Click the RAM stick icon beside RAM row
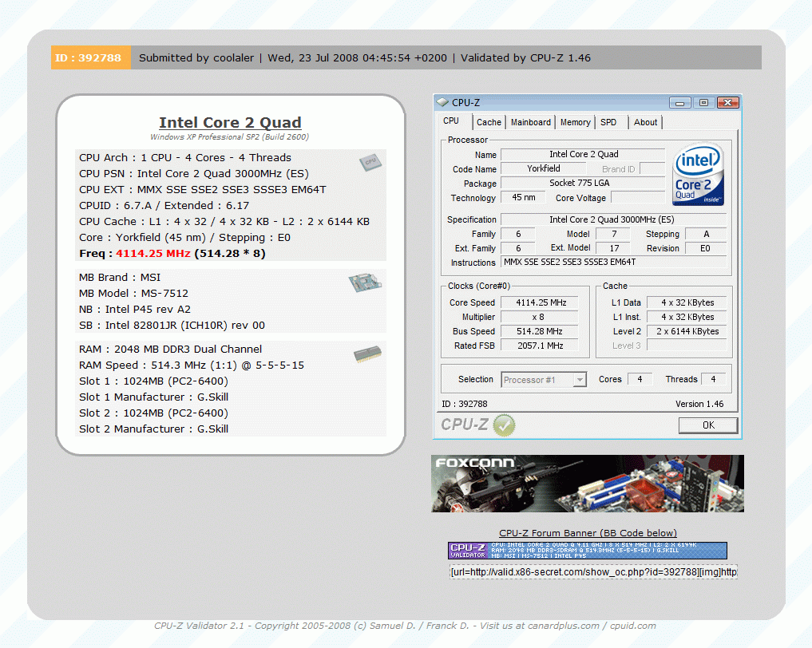Screen dimensions: 812x648 [x=368, y=354]
